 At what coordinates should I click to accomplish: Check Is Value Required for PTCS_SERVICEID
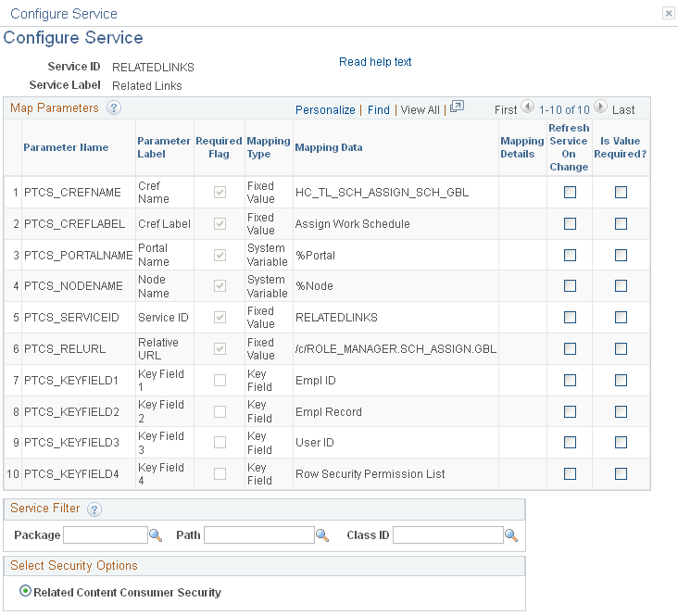(x=621, y=318)
